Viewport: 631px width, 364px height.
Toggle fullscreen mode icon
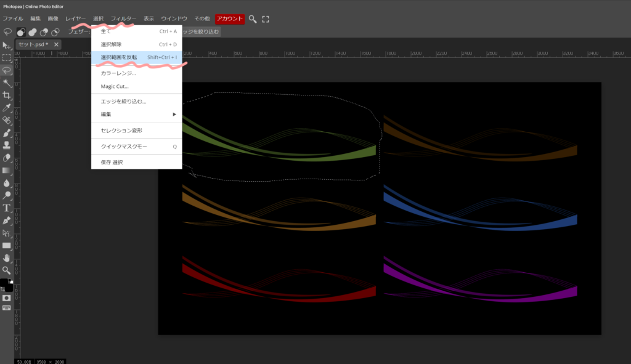click(x=266, y=19)
